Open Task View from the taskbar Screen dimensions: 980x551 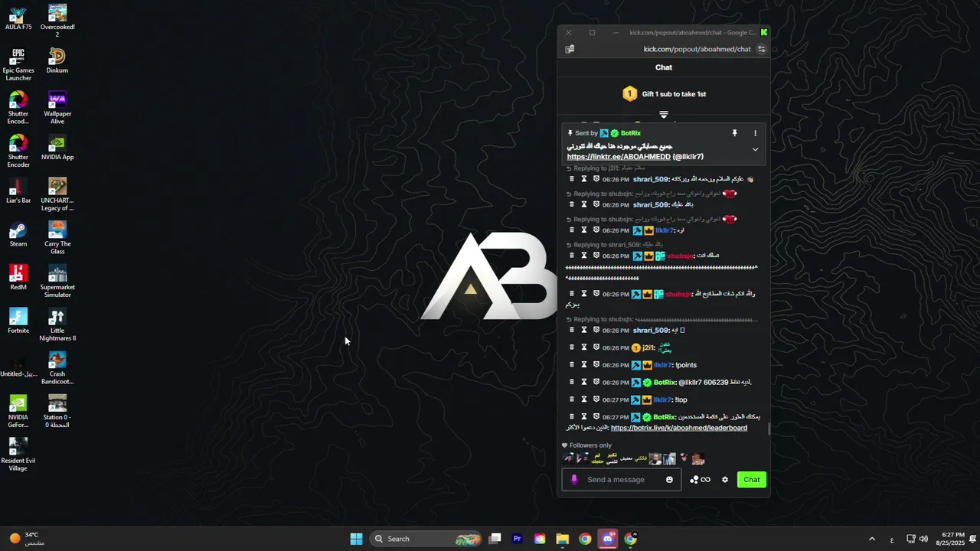coord(495,539)
